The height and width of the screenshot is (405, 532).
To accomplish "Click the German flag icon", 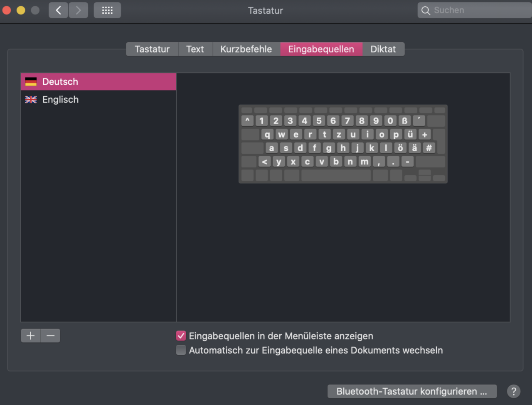I will coord(31,82).
